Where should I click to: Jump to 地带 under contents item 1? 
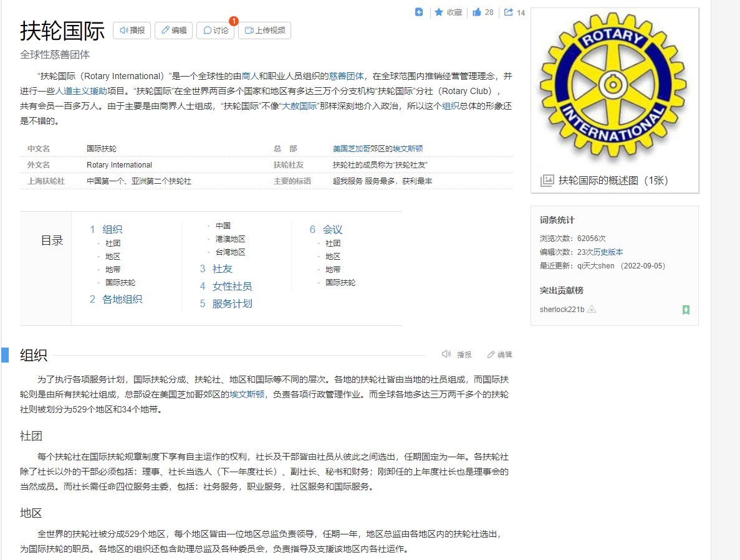click(x=113, y=270)
